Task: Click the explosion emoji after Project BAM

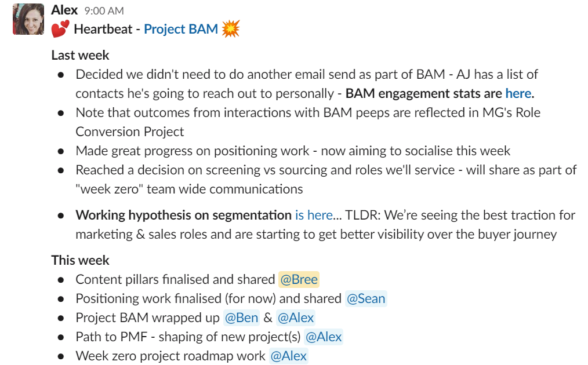Action: pos(231,29)
